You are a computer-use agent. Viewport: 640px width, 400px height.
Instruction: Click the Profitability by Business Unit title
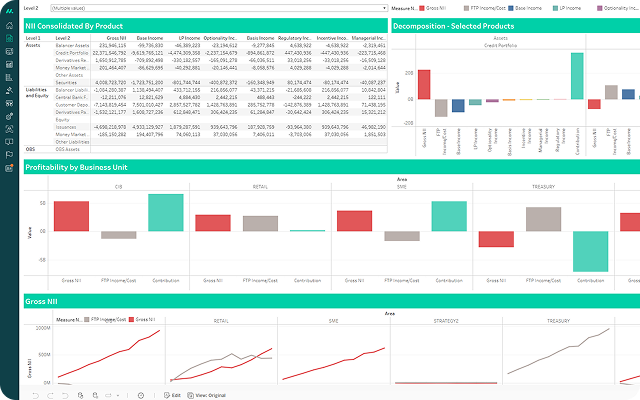tap(76, 167)
